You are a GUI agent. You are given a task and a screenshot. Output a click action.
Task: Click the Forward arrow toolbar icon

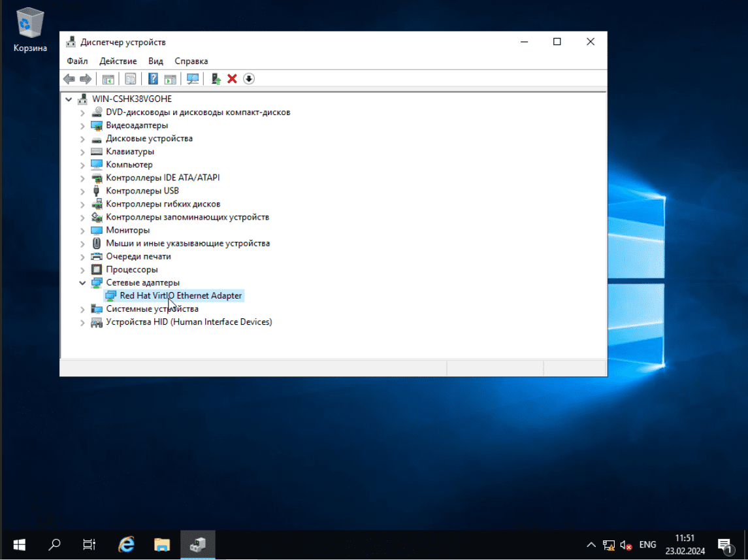pos(86,78)
